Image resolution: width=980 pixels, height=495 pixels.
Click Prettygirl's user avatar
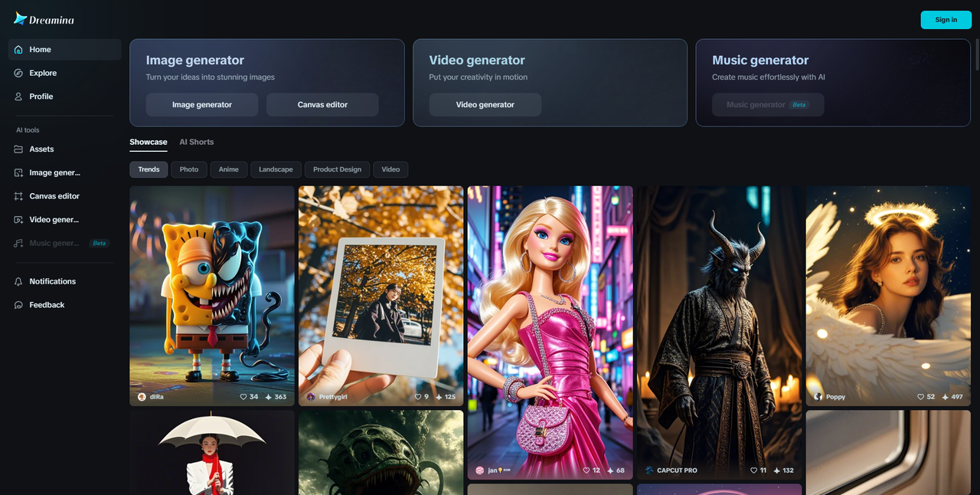click(x=311, y=397)
